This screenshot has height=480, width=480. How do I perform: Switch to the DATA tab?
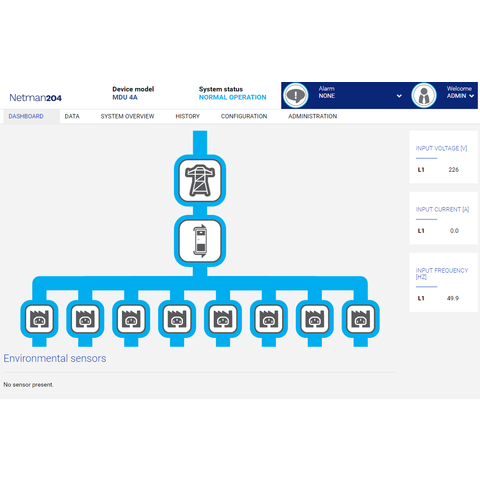[x=72, y=116]
